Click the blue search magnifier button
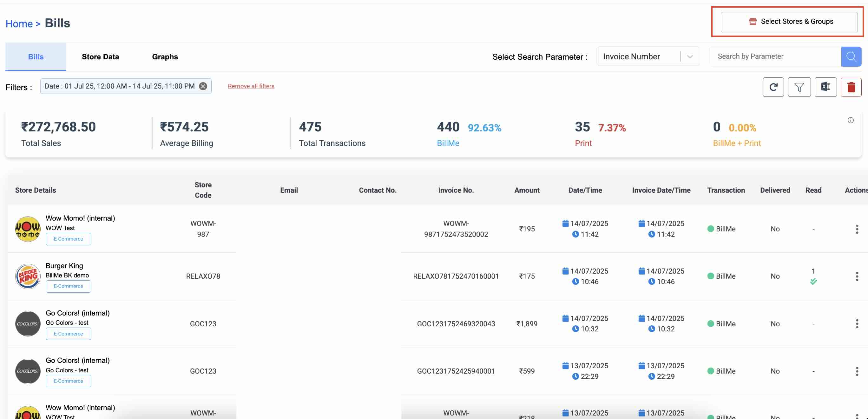Viewport: 868px width, 419px height. 851,57
